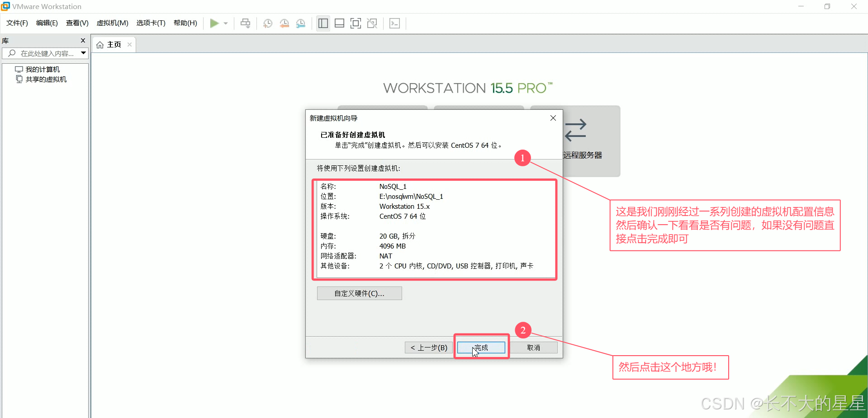Click the green Power On play icon
This screenshot has height=418, width=868.
click(x=214, y=23)
